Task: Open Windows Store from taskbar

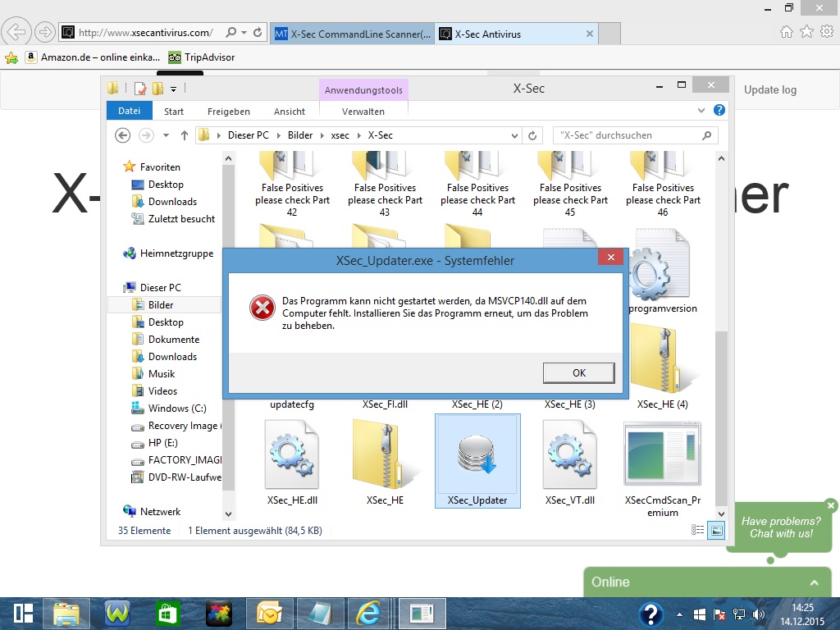Action: pos(167,614)
